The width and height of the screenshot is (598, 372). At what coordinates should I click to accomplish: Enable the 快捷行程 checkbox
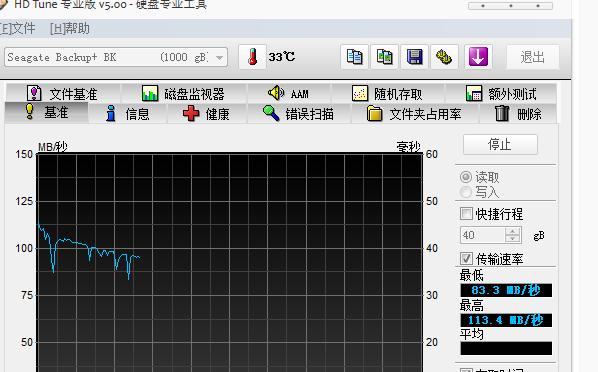(466, 214)
